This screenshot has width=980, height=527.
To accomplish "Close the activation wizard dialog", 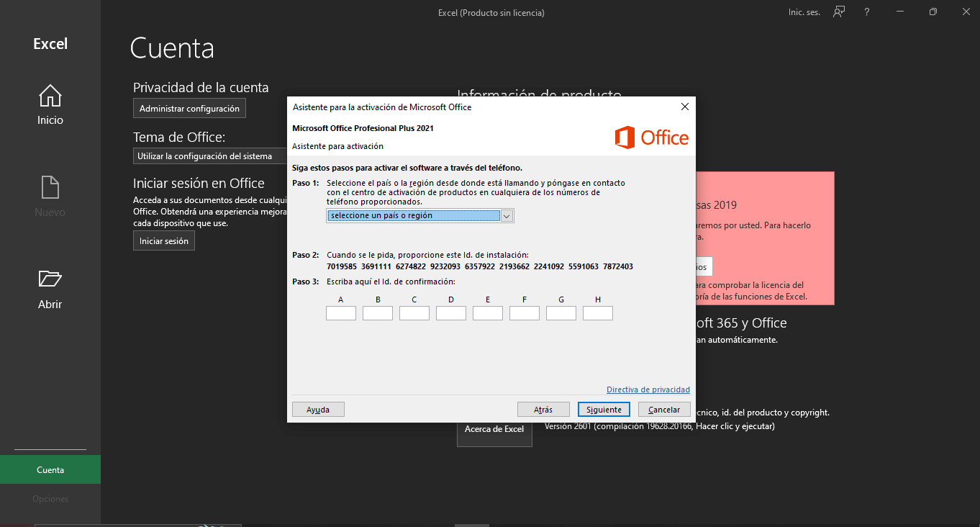I will click(684, 107).
